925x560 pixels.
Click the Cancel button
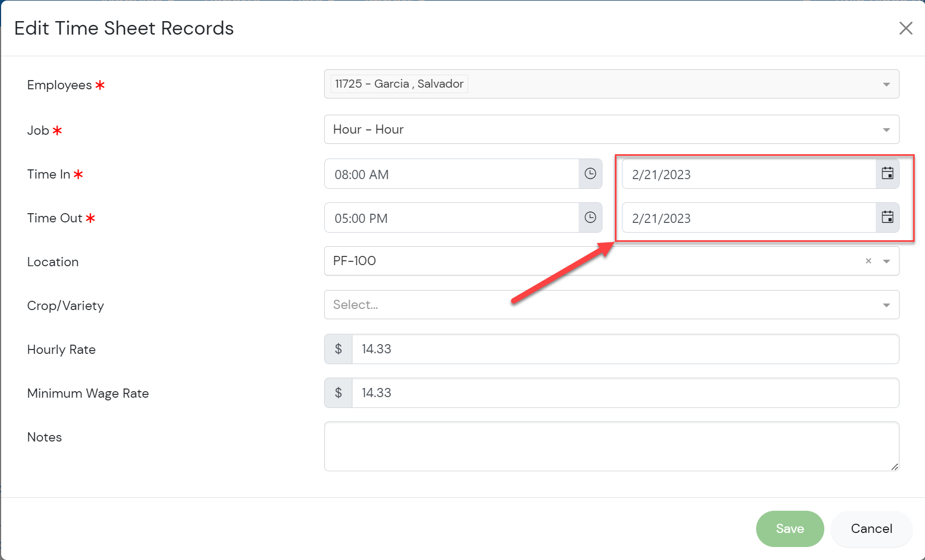click(x=871, y=529)
